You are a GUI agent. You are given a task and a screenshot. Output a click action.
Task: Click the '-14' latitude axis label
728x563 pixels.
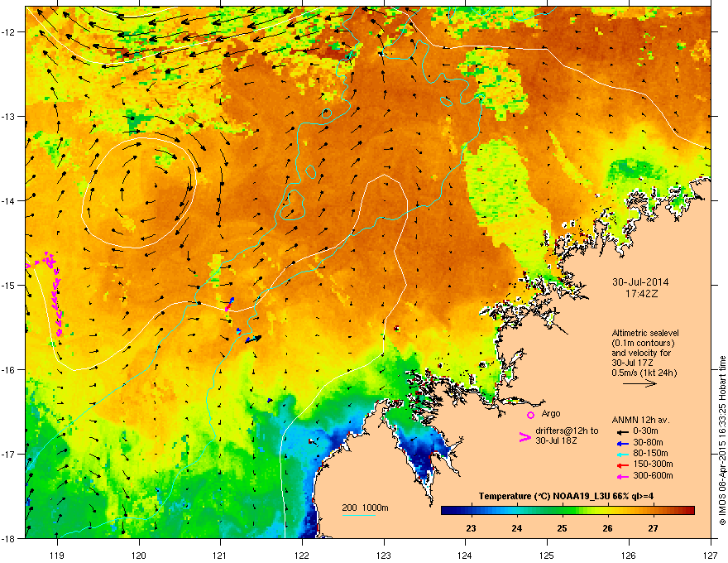pyautogui.click(x=10, y=200)
